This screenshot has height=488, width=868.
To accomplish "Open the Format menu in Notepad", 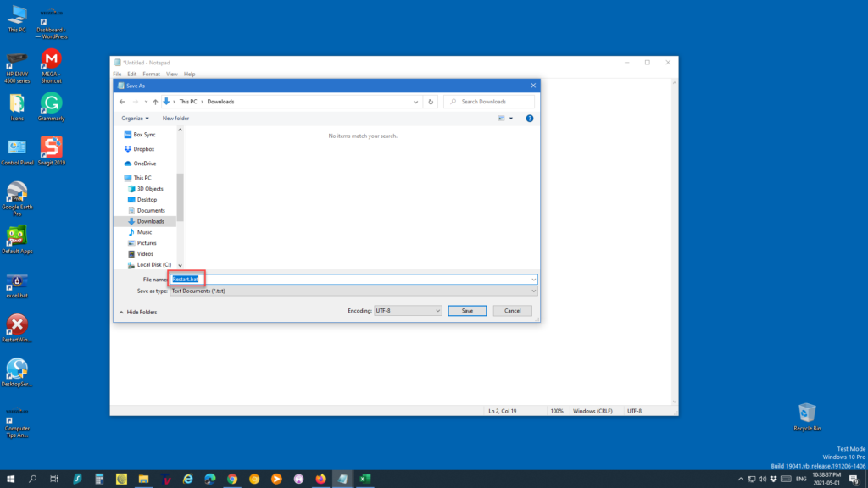I will tap(151, 75).
